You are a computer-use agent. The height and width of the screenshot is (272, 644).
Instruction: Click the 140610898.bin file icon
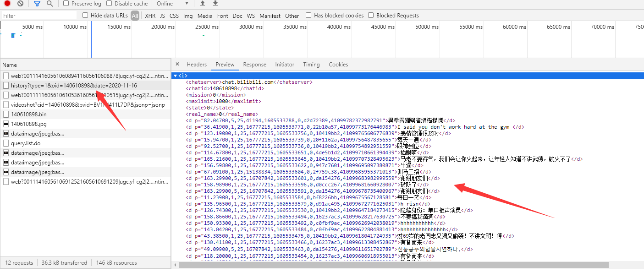coord(6,114)
